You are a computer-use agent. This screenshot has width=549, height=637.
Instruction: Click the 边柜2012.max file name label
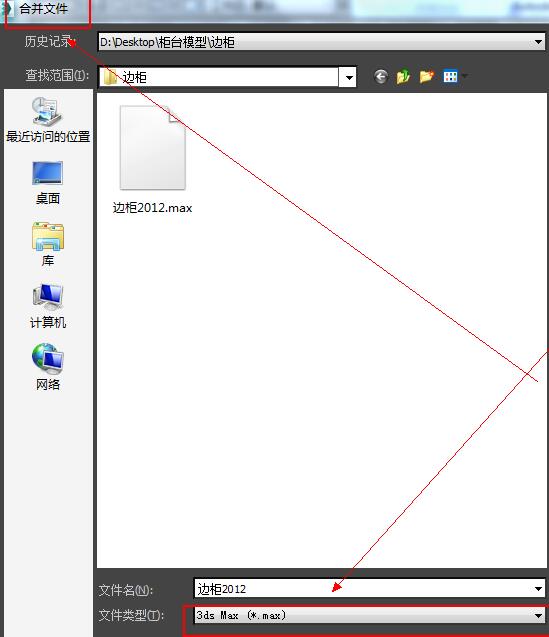point(152,208)
